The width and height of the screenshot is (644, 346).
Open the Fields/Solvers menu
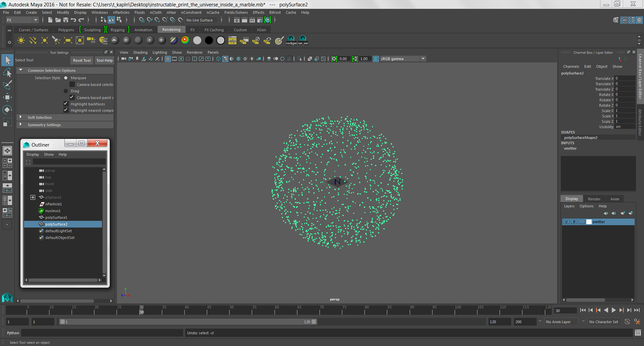(236, 12)
